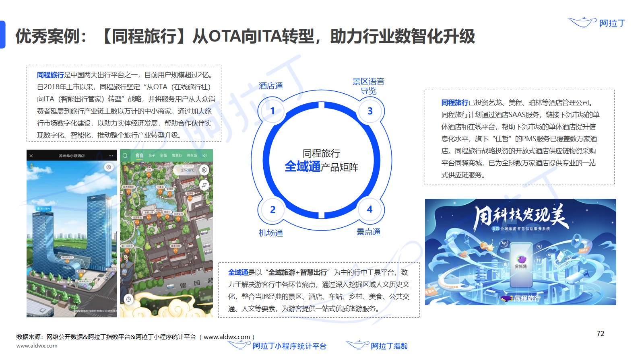Tap the locate-me target icon on garden map
This screenshot has width=644, height=362.
(x=128, y=299)
